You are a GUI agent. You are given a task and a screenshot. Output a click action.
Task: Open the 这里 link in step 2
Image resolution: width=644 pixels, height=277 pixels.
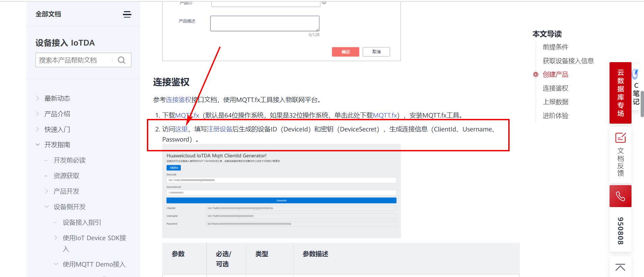181,129
